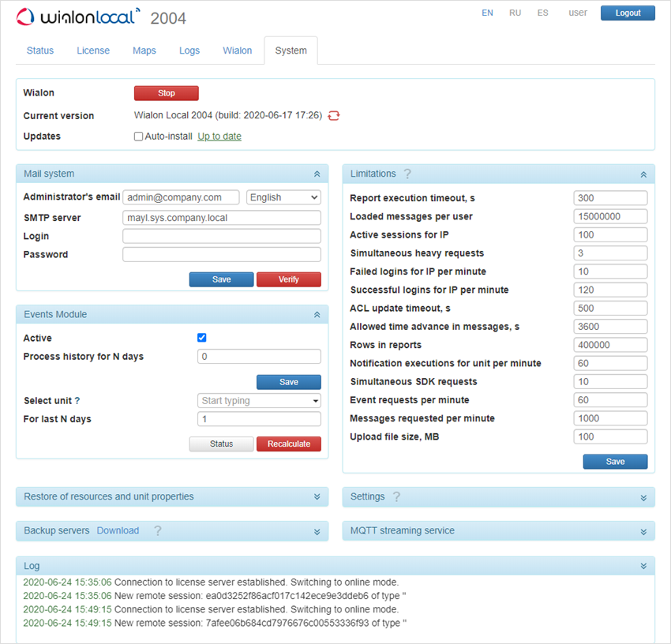Click the Select unit help question mark
The image size is (671, 644).
point(77,401)
